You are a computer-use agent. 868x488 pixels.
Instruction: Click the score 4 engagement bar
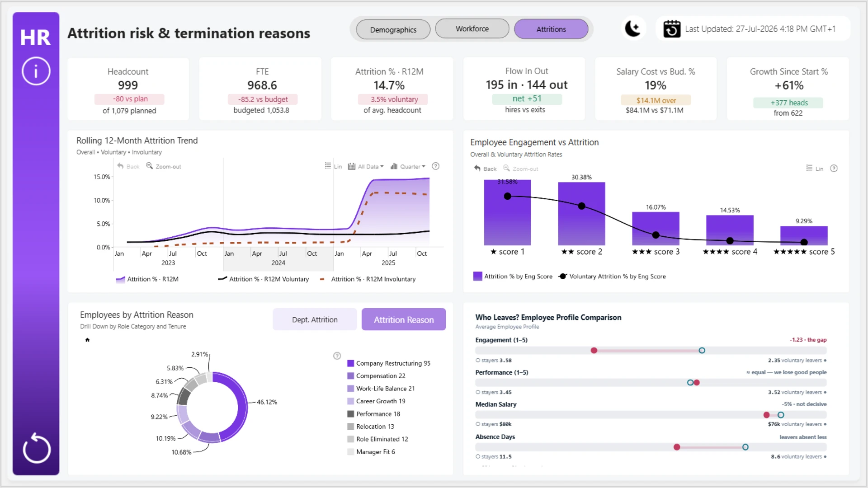730,230
